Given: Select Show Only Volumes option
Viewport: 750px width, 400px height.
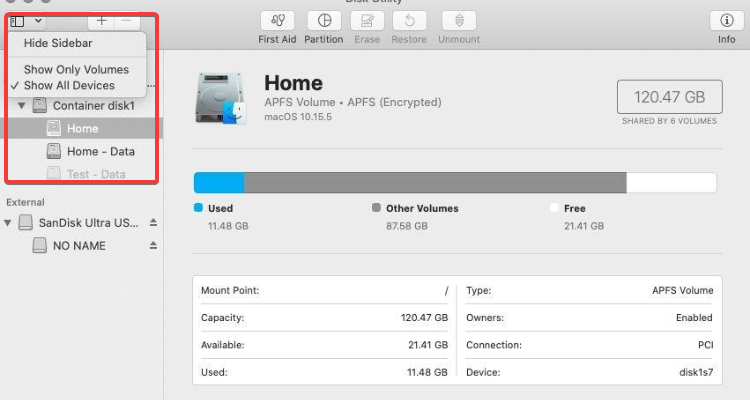Looking at the screenshot, I should point(77,69).
